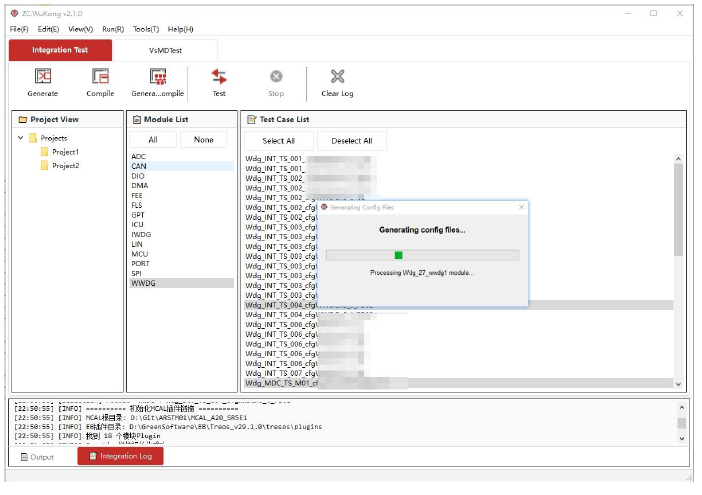Collapse the Projects tree node
702x495 pixels.
click(x=21, y=138)
